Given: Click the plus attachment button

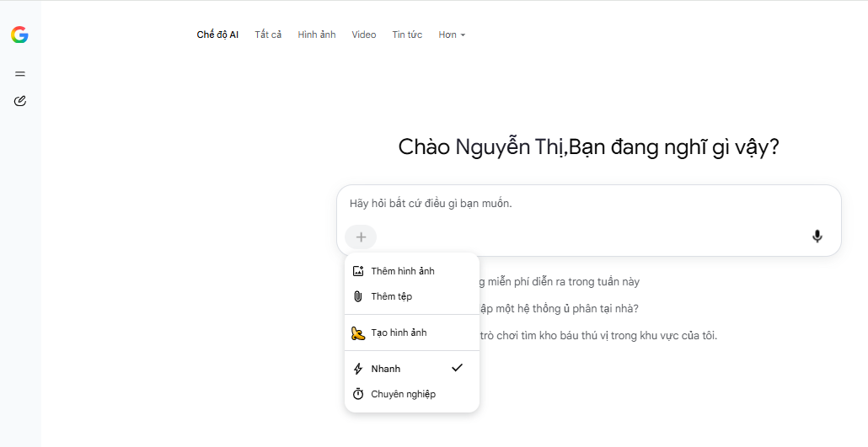Looking at the screenshot, I should click(x=361, y=237).
